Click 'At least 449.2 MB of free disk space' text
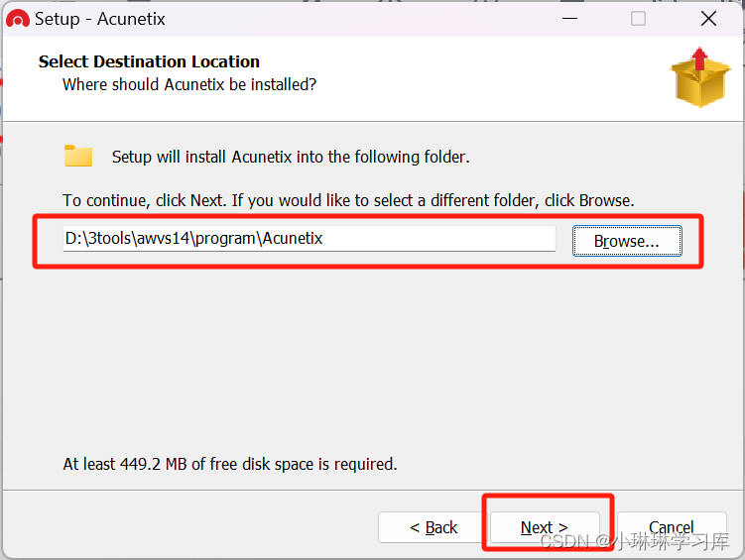The image size is (745, 560). (230, 464)
